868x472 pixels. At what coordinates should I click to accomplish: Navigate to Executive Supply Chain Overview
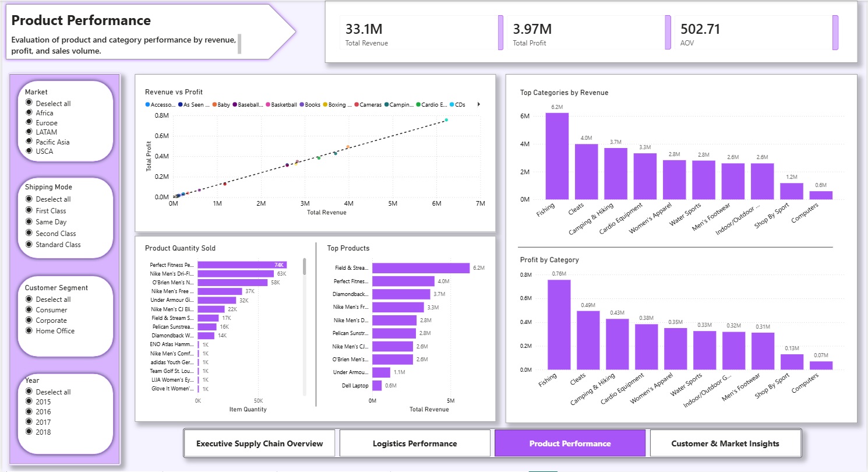(x=259, y=443)
